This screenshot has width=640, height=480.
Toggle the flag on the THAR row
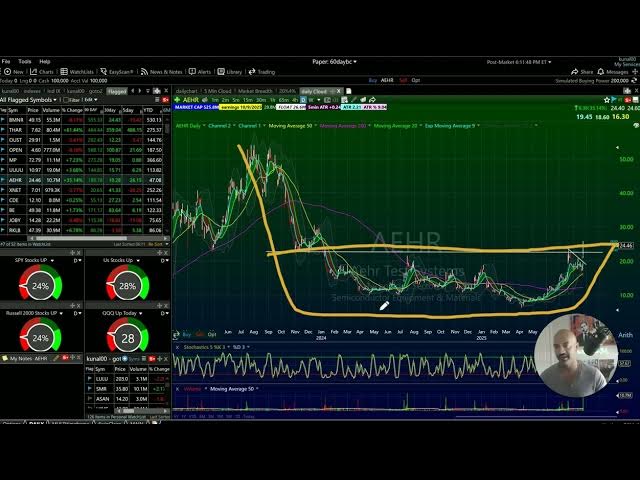tap(3, 130)
